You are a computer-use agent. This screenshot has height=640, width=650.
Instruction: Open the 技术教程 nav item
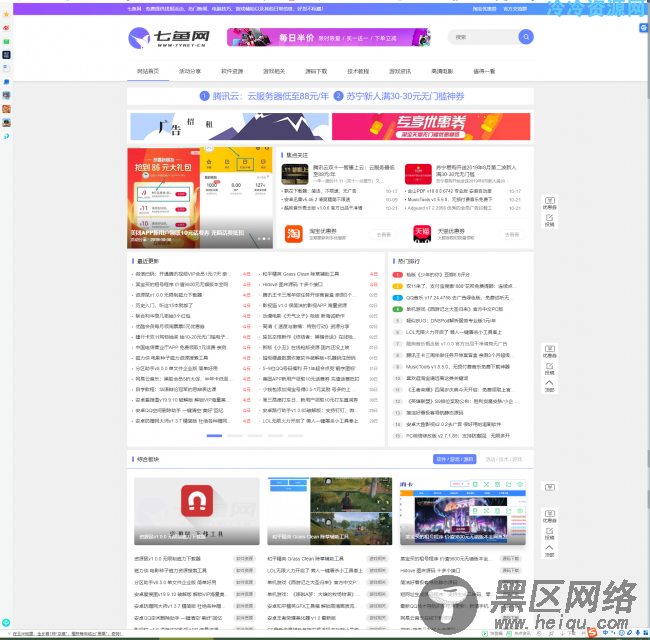(x=358, y=71)
